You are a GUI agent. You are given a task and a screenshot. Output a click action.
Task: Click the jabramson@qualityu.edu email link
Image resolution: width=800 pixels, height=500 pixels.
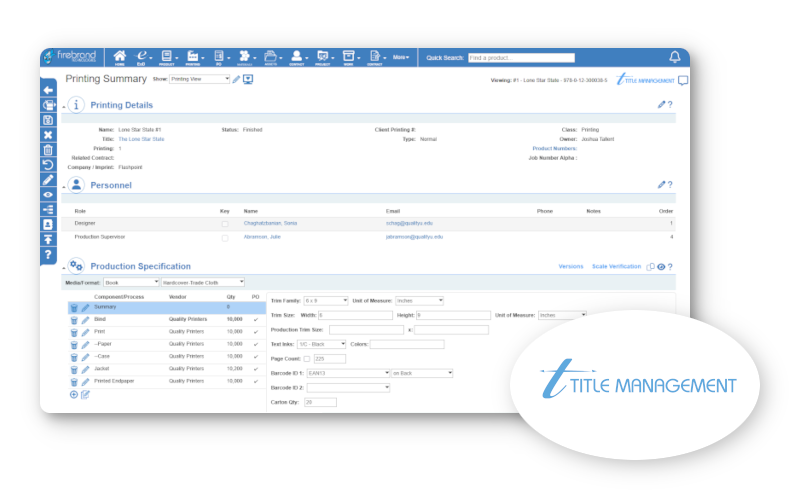[414, 237]
